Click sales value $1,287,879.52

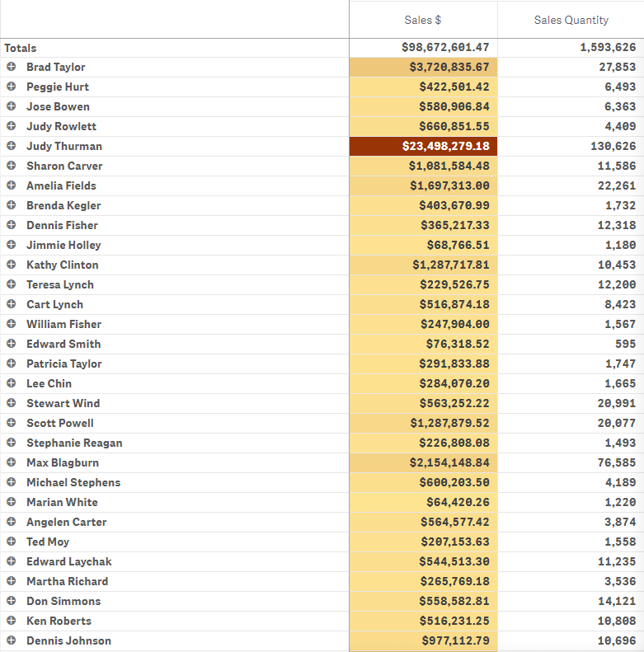point(449,423)
